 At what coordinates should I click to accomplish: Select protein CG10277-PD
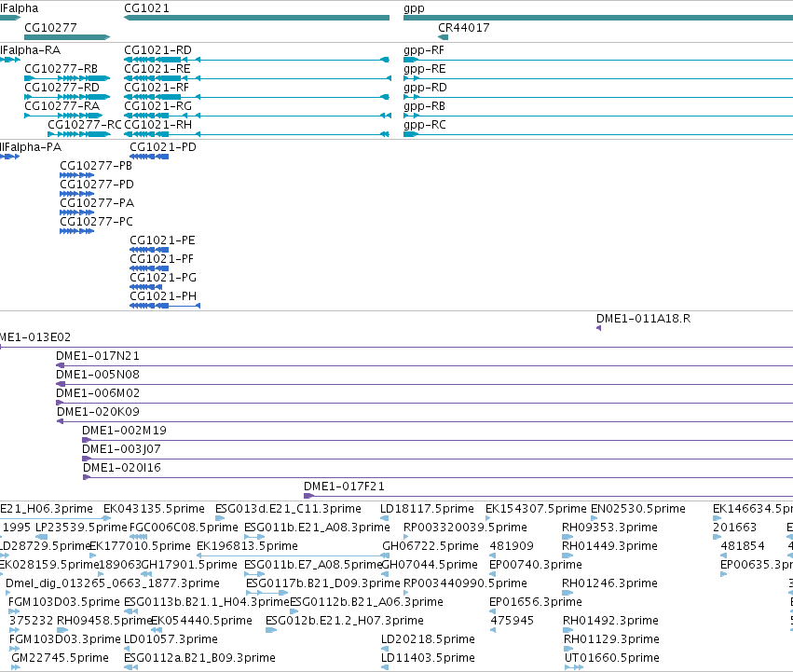tap(76, 194)
